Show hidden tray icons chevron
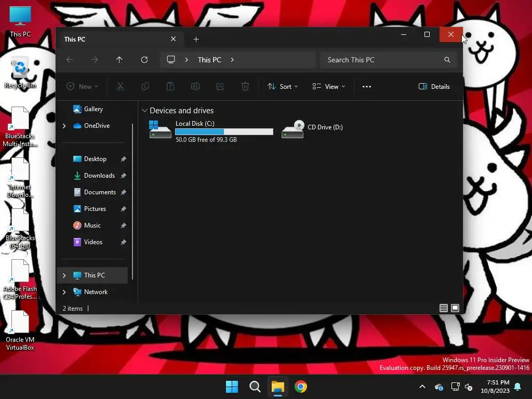Viewport: 532px width, 399px height. pyautogui.click(x=422, y=387)
